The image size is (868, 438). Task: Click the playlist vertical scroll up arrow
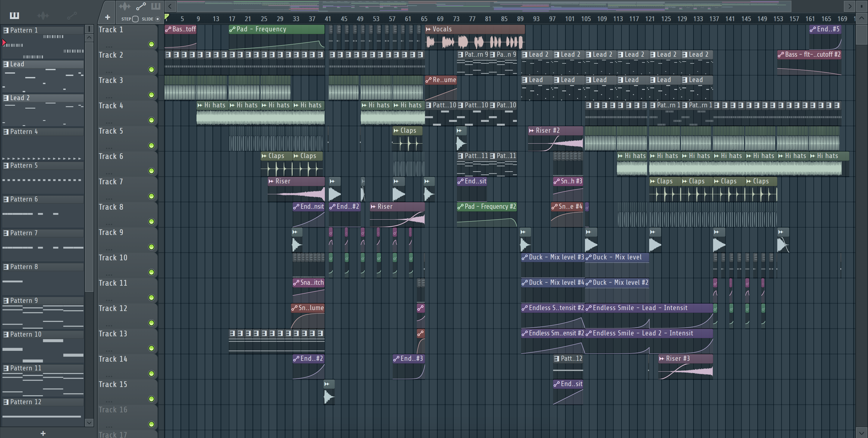click(x=862, y=18)
